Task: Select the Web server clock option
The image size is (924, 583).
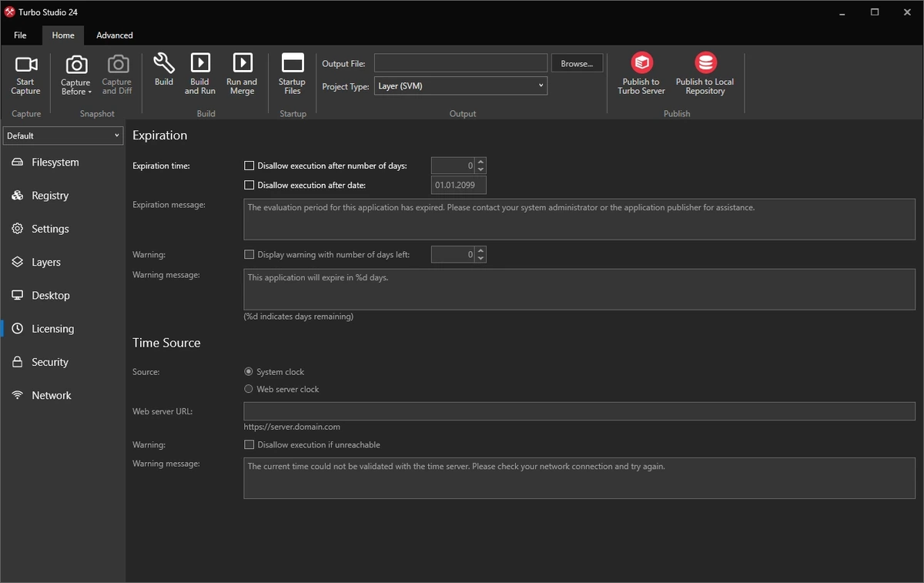Action: 249,389
